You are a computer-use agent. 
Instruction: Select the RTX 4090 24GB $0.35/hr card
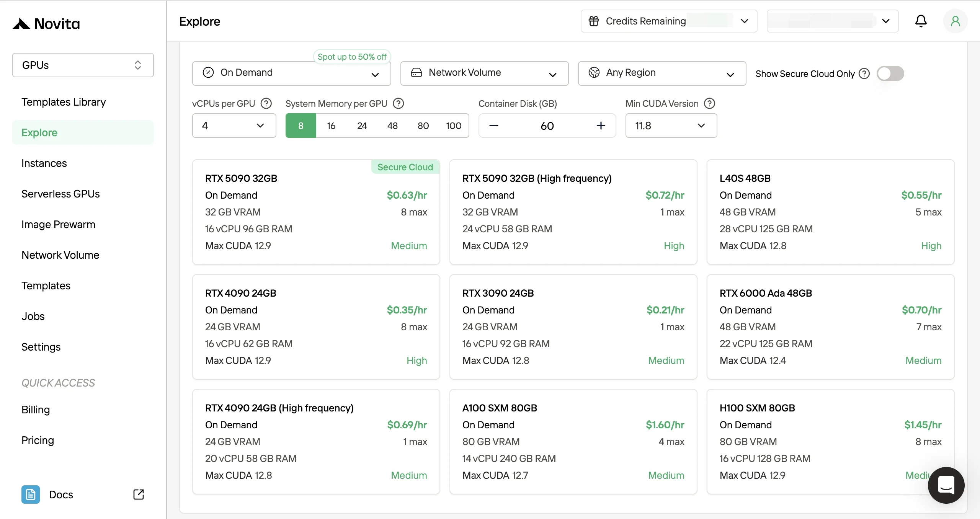pyautogui.click(x=316, y=327)
